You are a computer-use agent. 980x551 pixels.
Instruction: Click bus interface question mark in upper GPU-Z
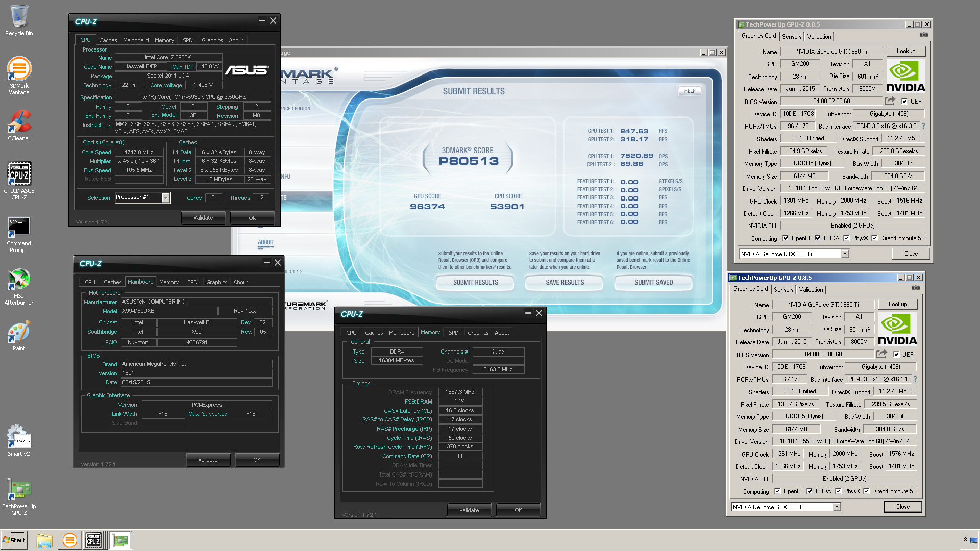click(x=923, y=126)
